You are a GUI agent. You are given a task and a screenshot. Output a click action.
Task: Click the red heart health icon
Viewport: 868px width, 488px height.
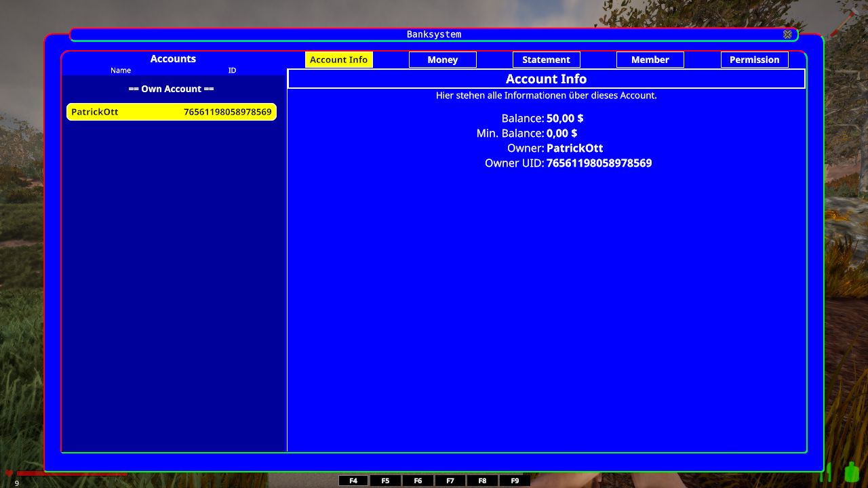click(x=9, y=473)
